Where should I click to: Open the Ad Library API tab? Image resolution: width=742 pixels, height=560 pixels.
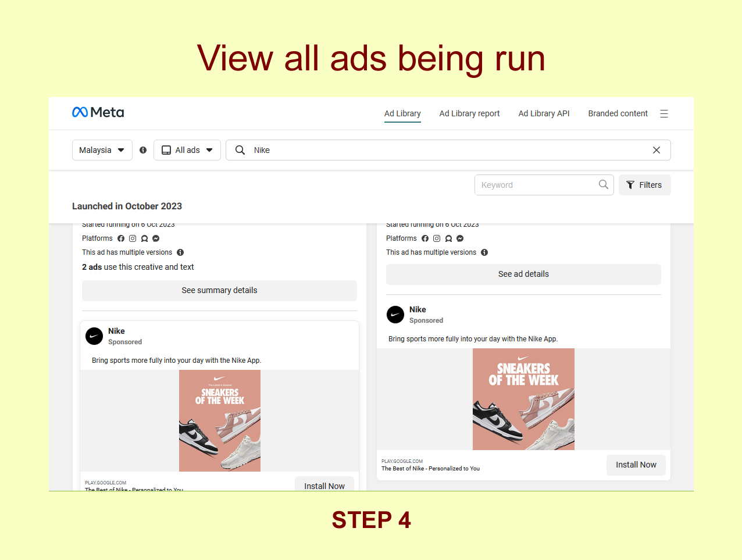(x=544, y=113)
